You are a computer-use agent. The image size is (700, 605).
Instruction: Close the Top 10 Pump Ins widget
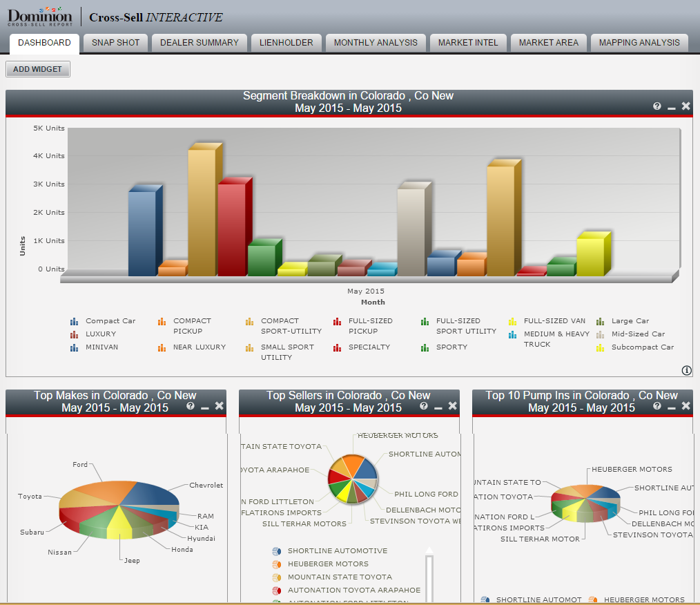point(686,406)
